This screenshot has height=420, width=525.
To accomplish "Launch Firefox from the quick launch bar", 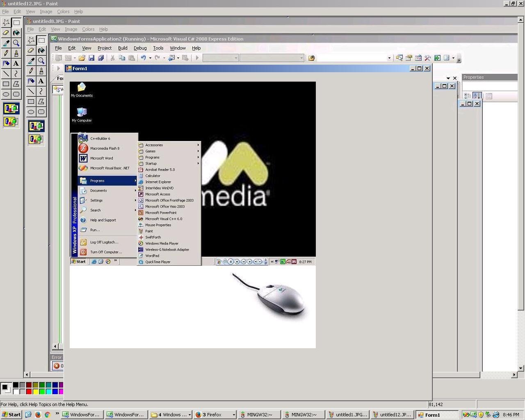I will coord(38,415).
